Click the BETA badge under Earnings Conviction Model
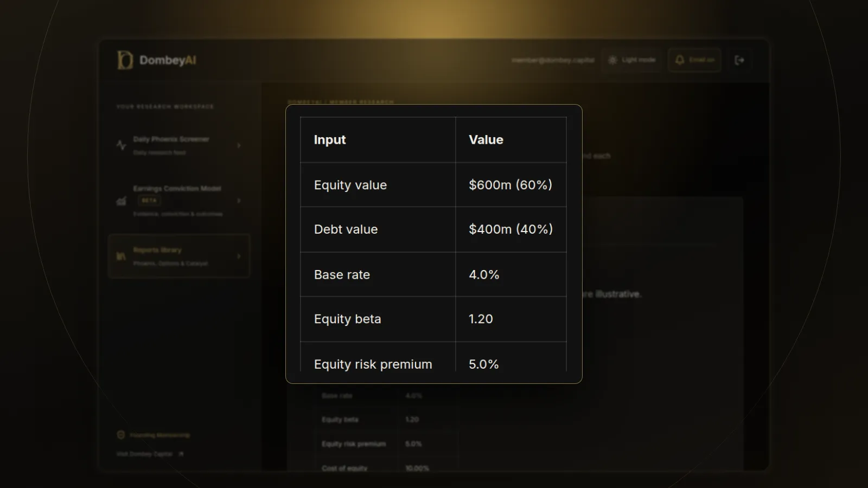 pyautogui.click(x=149, y=201)
